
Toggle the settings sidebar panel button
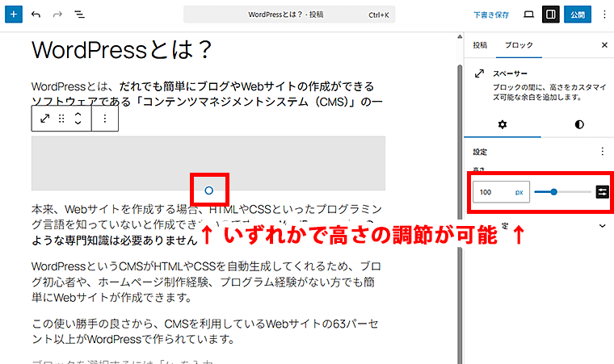tap(550, 15)
